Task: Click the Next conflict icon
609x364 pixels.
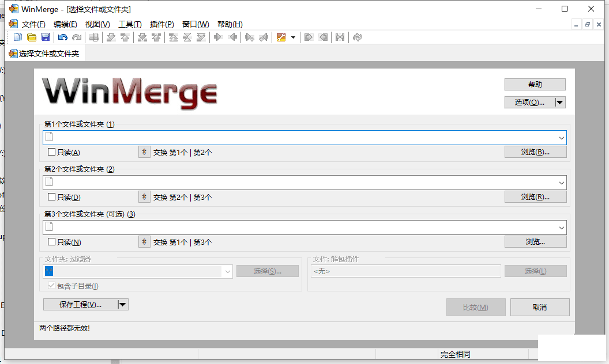Action: click(x=142, y=37)
